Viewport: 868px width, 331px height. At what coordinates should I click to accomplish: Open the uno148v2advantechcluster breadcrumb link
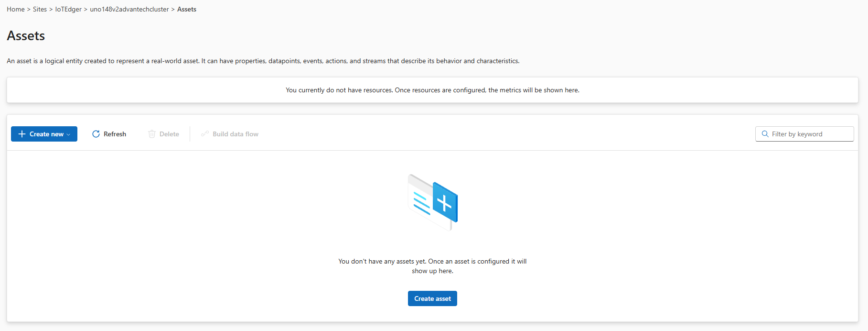(x=129, y=9)
